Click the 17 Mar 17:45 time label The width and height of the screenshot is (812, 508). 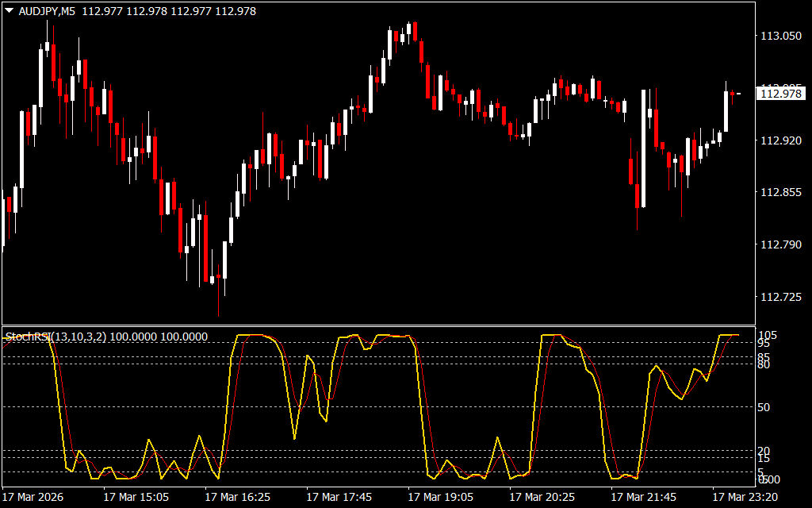tap(339, 497)
